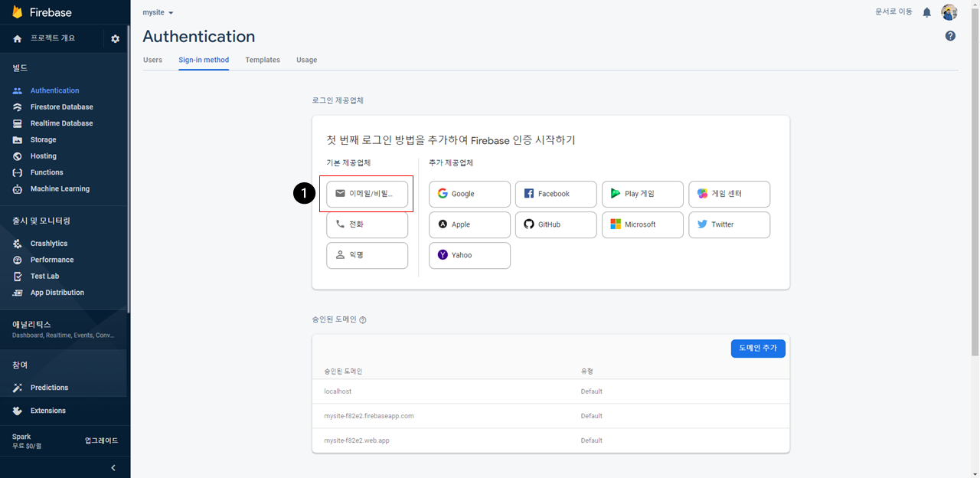The image size is (980, 478).
Task: Select the 게임 센터 provider
Action: pos(730,194)
